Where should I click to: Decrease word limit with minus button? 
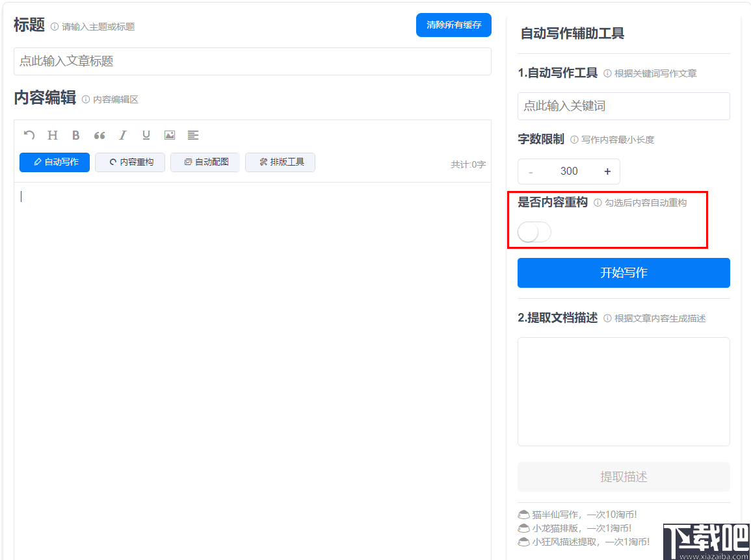pyautogui.click(x=531, y=172)
